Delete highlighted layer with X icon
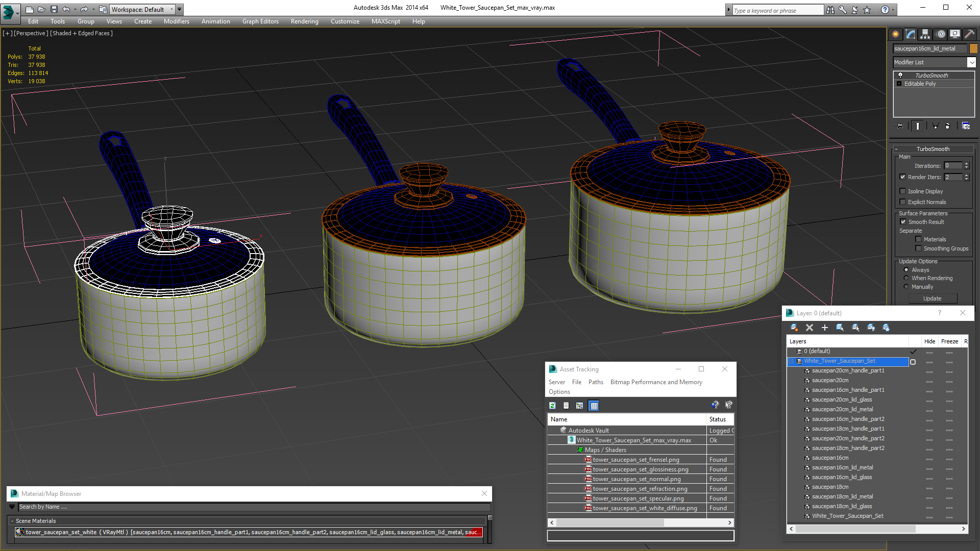Viewport: 980px width, 551px height. coord(810,328)
